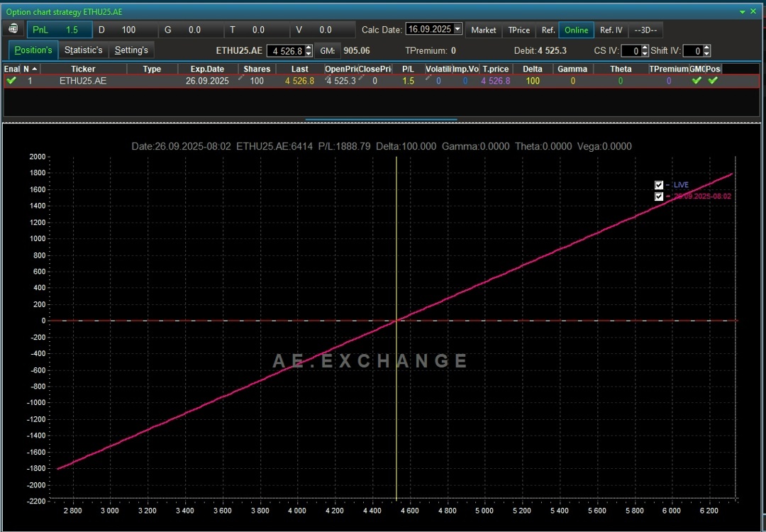Toggle the Online mode button
Image resolution: width=766 pixels, height=532 pixels.
coord(576,30)
